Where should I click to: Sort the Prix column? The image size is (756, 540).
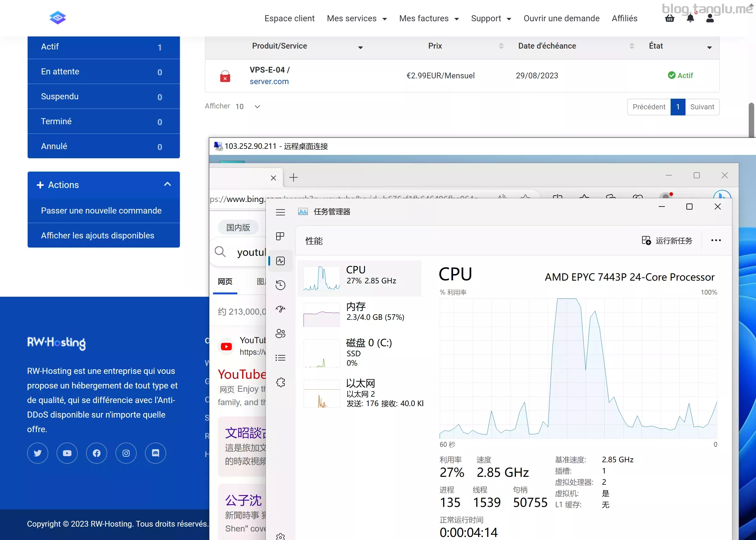501,46
